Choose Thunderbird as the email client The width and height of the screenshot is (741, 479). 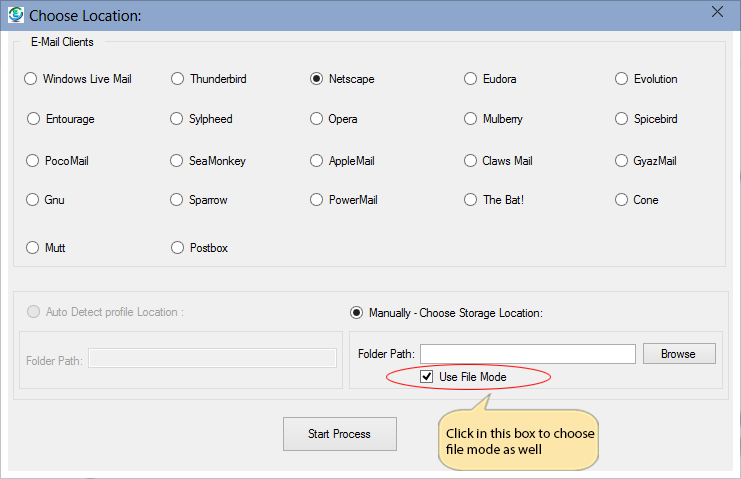178,79
